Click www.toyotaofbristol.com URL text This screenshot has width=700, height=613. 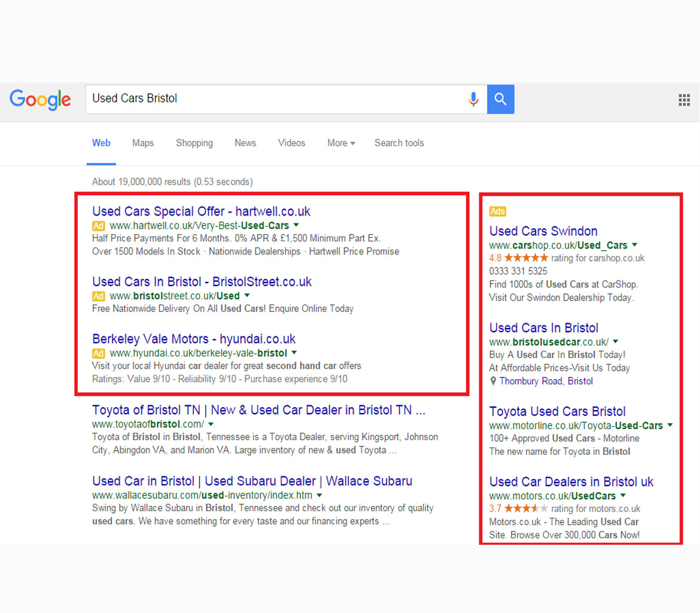(148, 424)
